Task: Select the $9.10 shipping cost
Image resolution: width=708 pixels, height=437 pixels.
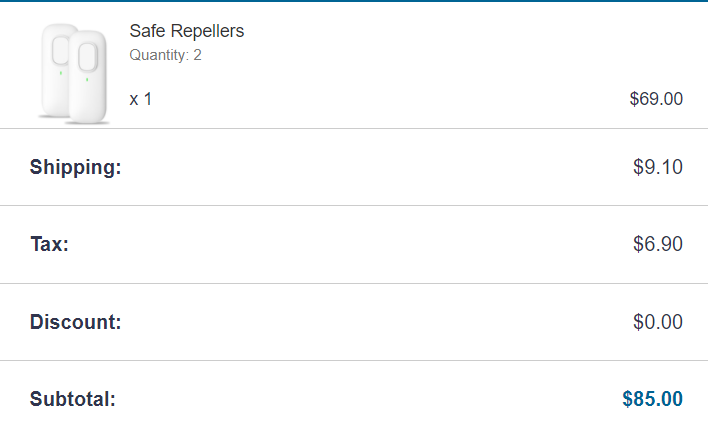Action: (x=657, y=167)
